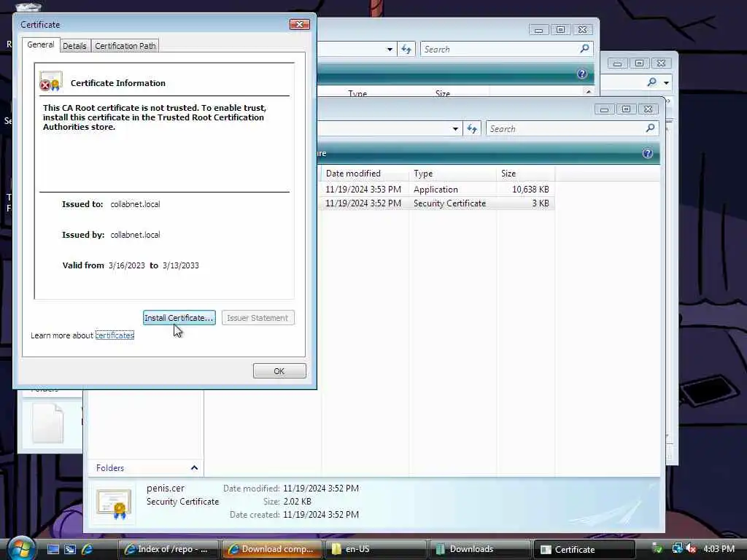Maximize the front Explorer window
The height and width of the screenshot is (560, 747).
click(626, 109)
